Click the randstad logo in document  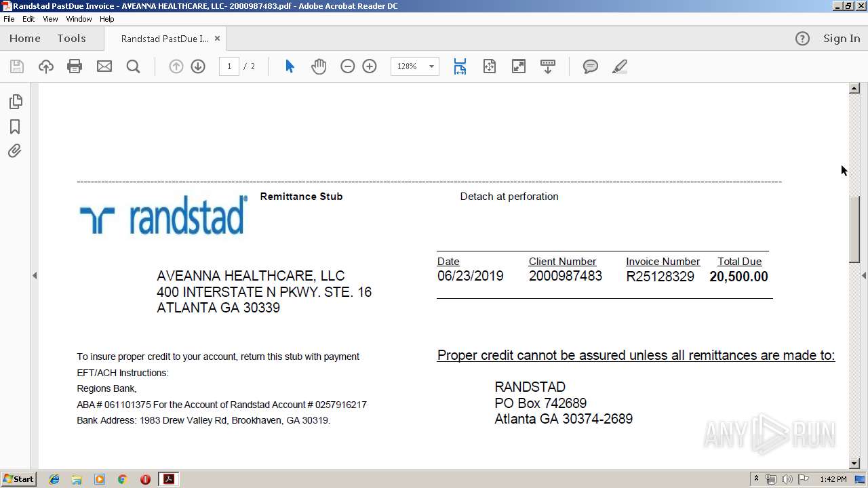click(163, 216)
